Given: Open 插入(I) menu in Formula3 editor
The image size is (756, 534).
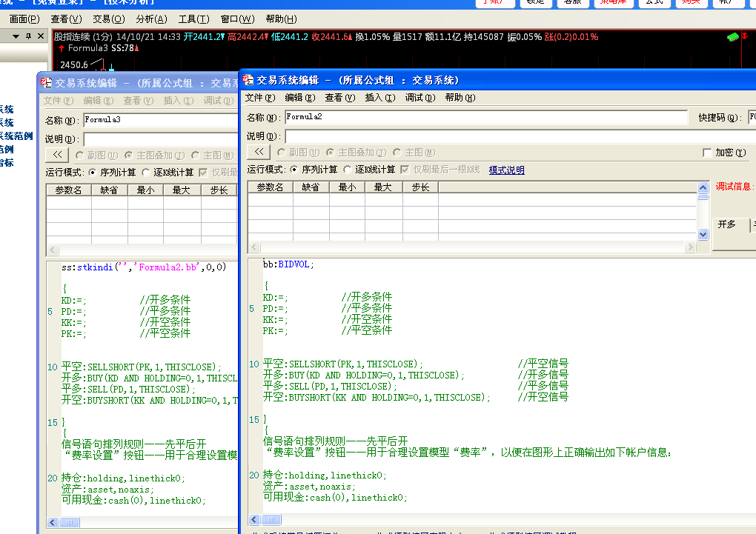Looking at the screenshot, I should (x=179, y=101).
